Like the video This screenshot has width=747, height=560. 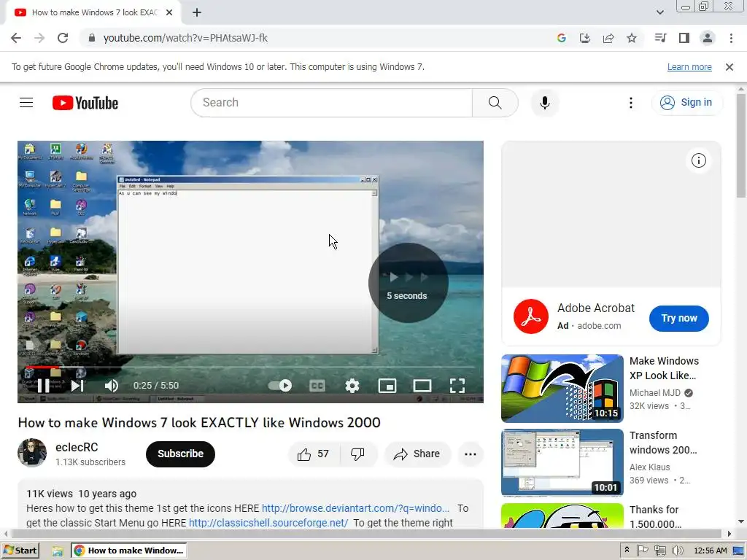[314, 454]
